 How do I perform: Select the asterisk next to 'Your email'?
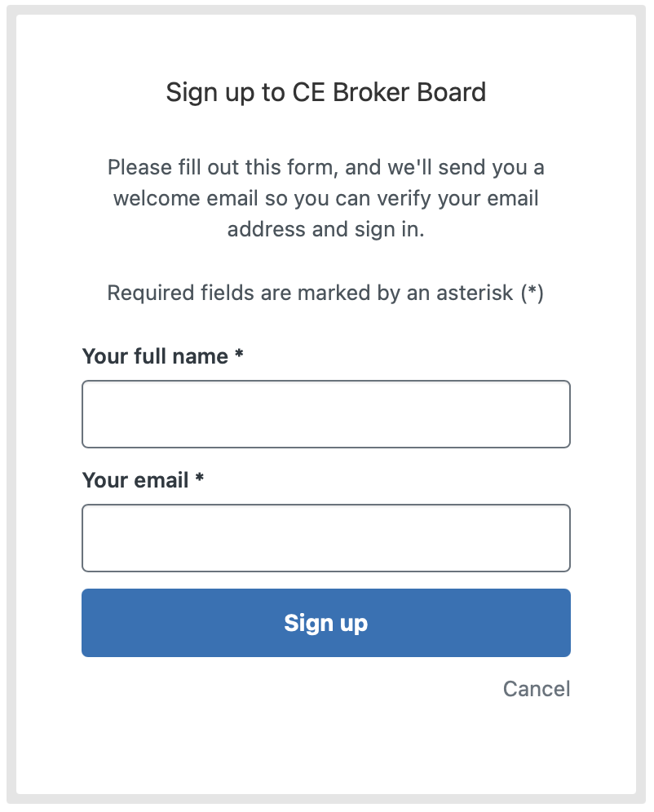199,478
